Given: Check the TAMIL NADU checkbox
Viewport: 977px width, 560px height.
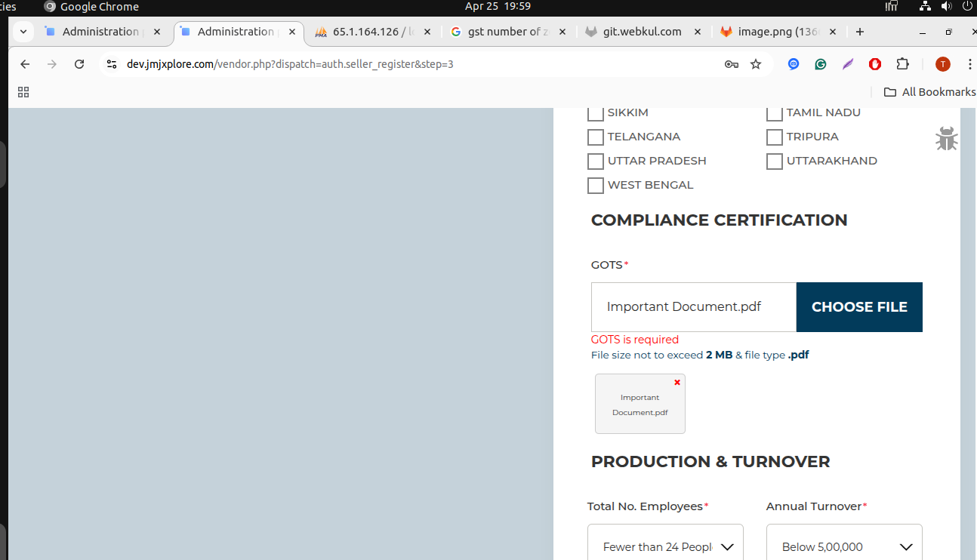Looking at the screenshot, I should (775, 113).
